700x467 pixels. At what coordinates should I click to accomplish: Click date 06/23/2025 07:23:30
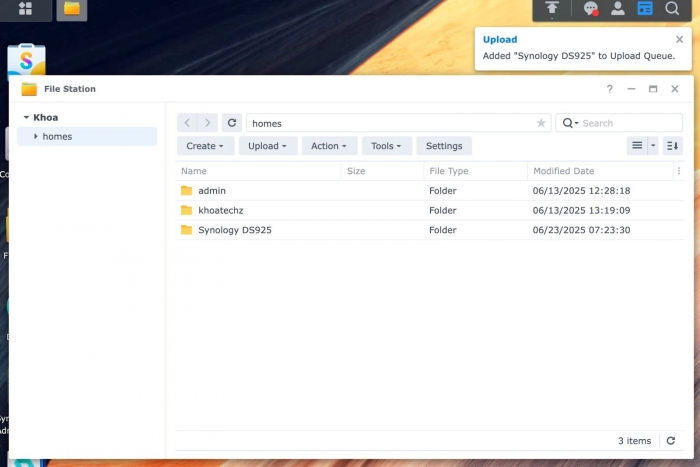(581, 230)
